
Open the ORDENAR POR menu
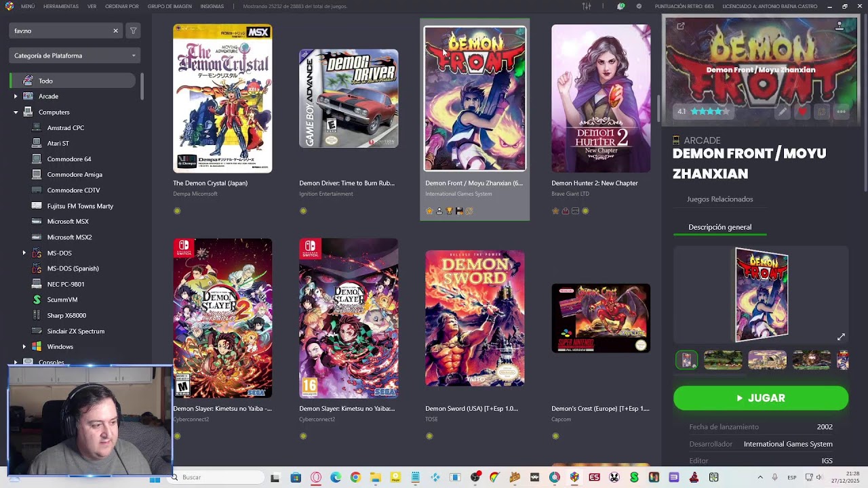click(x=122, y=6)
